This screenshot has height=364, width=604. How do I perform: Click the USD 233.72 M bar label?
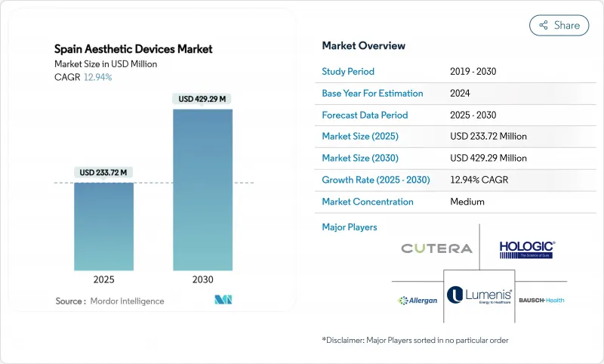pyautogui.click(x=103, y=172)
